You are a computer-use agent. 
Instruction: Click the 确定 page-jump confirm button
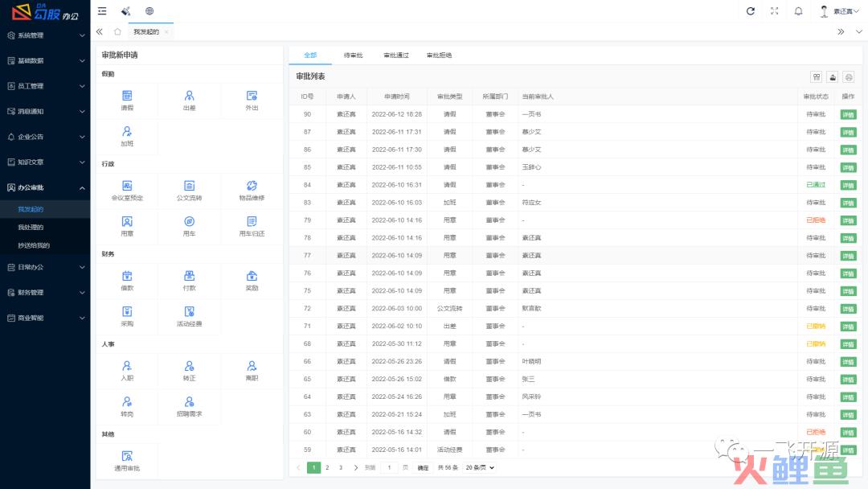(x=423, y=468)
